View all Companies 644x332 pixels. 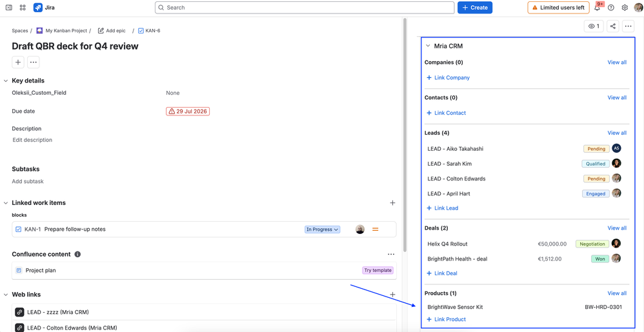pos(617,63)
